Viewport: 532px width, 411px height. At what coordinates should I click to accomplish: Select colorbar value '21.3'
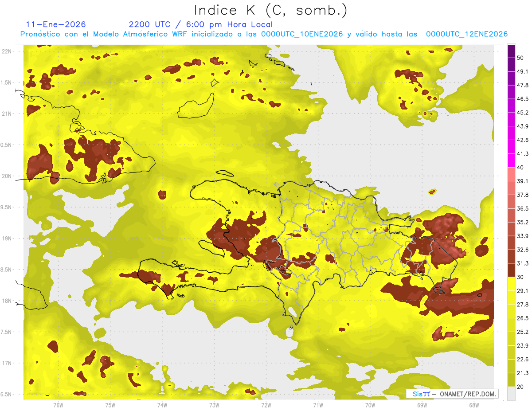[523, 373]
